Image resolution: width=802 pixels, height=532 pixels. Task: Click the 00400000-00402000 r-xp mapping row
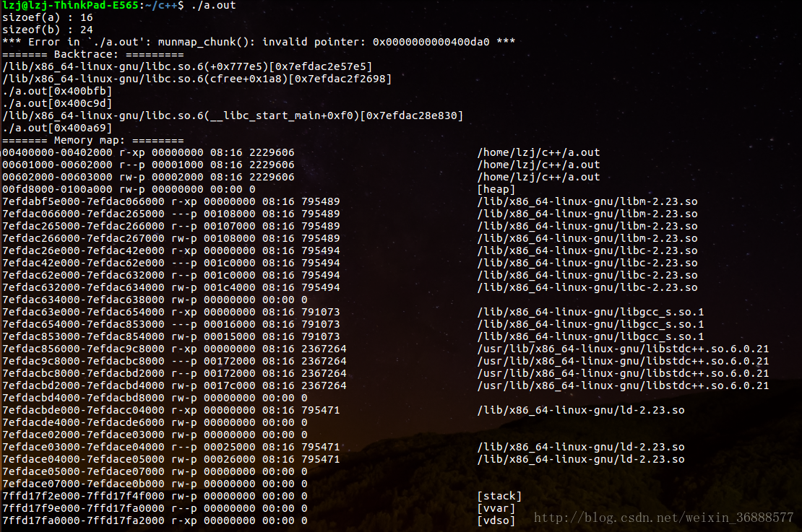(x=301, y=153)
